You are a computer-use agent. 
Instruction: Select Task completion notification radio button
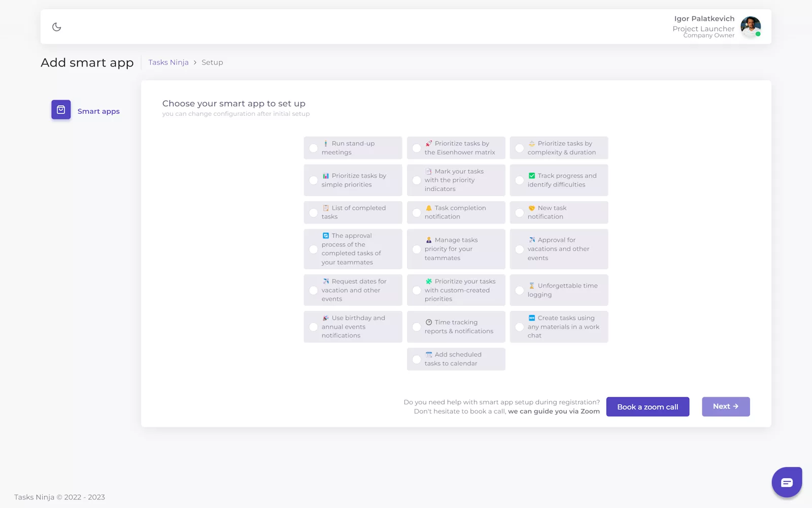(x=417, y=213)
